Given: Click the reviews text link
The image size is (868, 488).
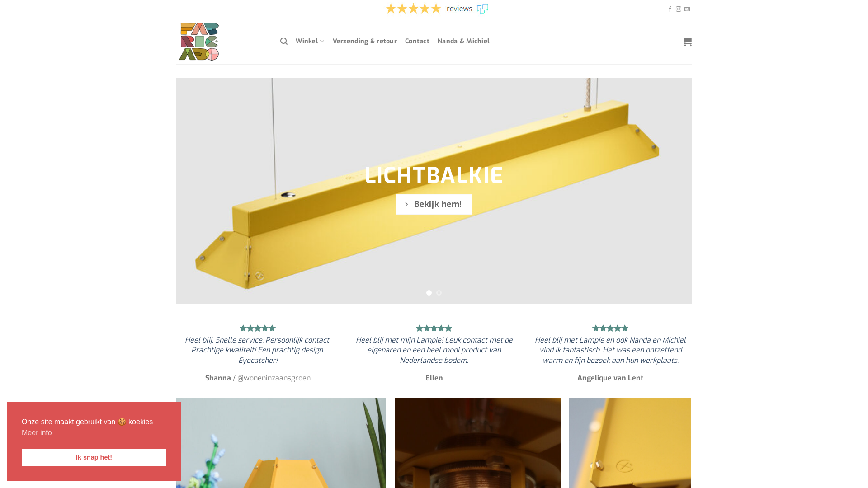Looking at the screenshot, I should coord(459,9).
